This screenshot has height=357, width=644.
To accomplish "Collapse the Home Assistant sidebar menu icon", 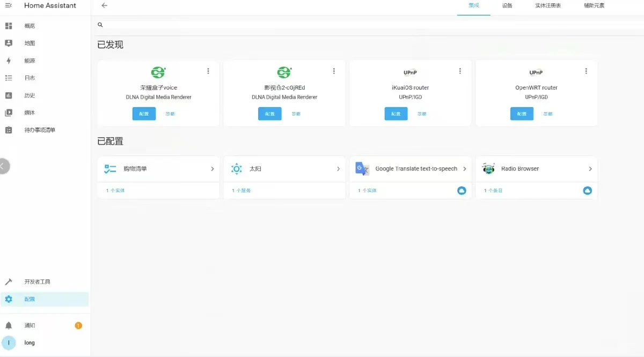I will pyautogui.click(x=8, y=5).
